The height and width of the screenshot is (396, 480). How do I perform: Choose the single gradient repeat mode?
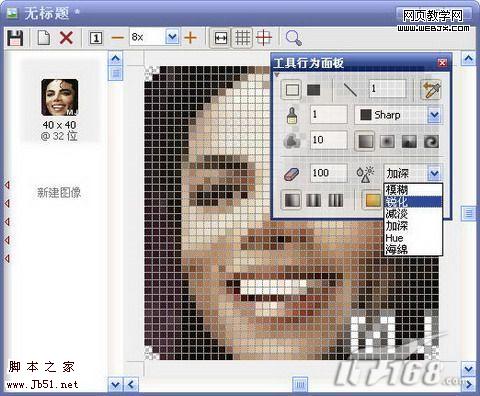tap(292, 200)
